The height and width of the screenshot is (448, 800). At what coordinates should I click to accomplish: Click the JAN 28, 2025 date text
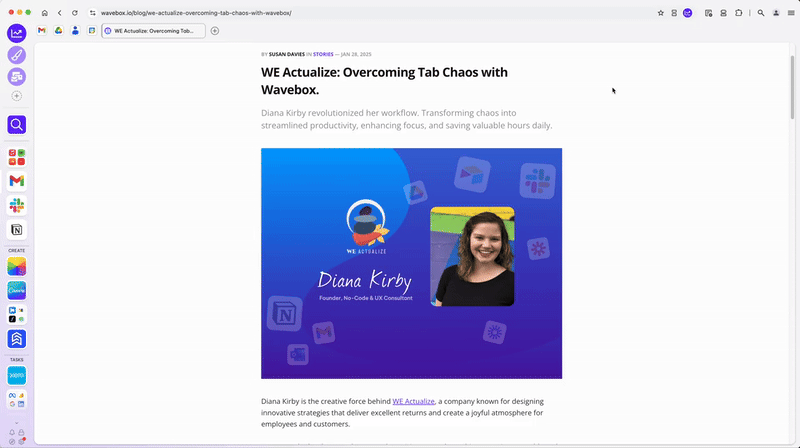356,54
